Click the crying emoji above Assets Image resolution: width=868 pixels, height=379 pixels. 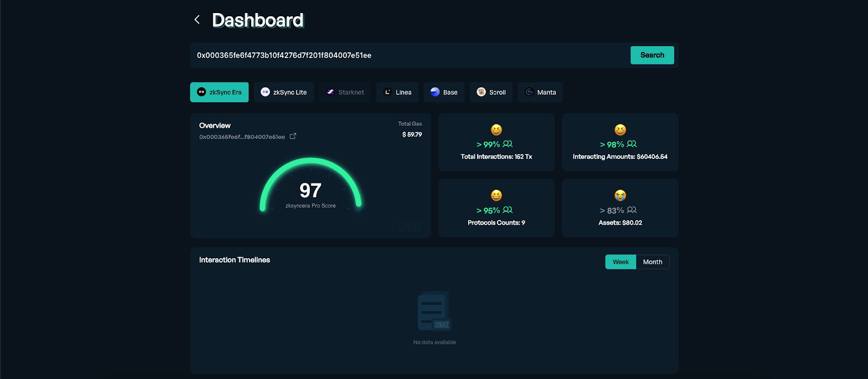coord(620,195)
